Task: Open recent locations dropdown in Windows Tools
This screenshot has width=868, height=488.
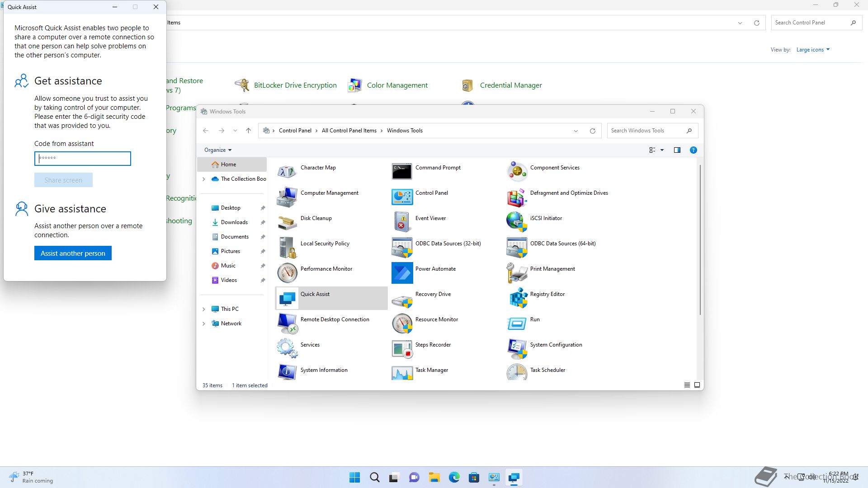Action: pyautogui.click(x=235, y=131)
